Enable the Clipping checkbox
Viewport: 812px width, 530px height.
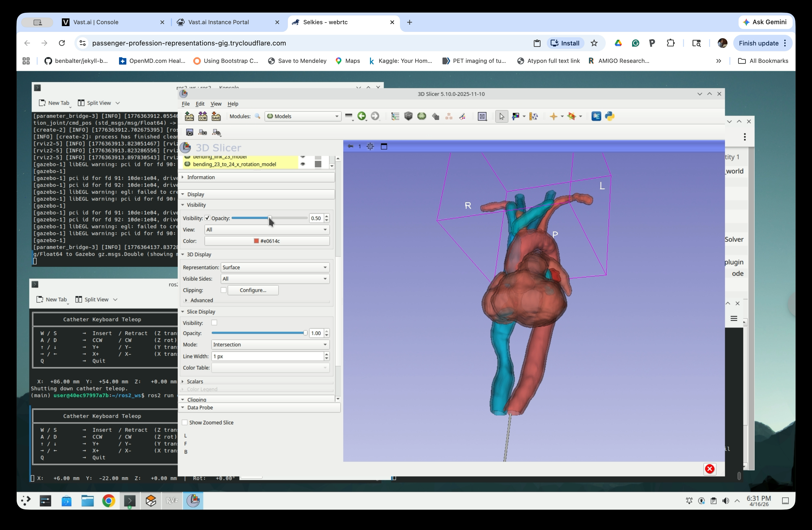[x=223, y=290]
